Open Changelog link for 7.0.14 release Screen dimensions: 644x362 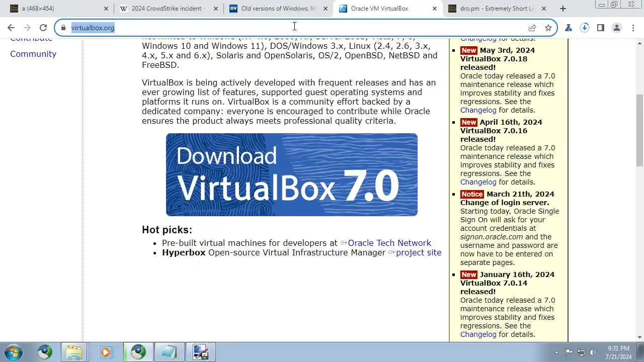coord(478,334)
